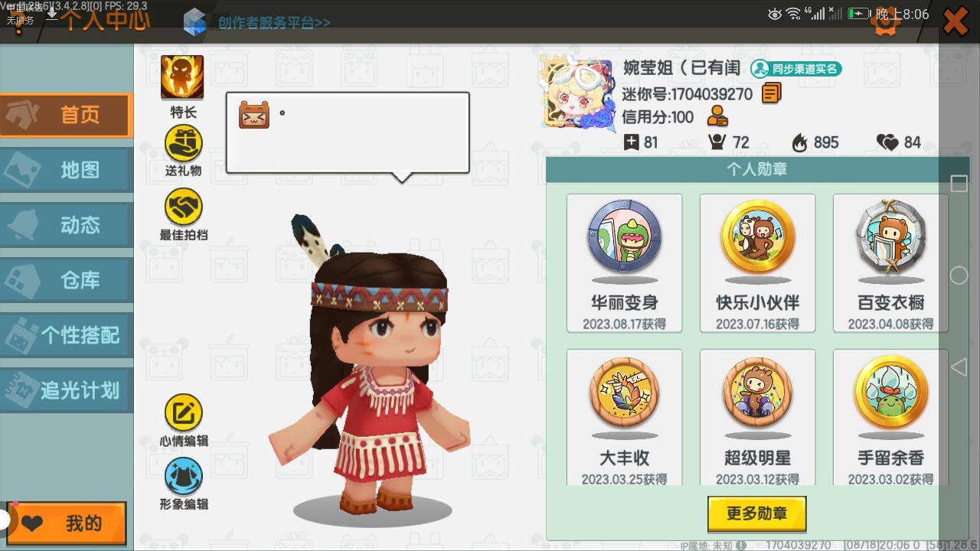Select the 华丽变身 medal
980x551 pixels.
tap(624, 262)
